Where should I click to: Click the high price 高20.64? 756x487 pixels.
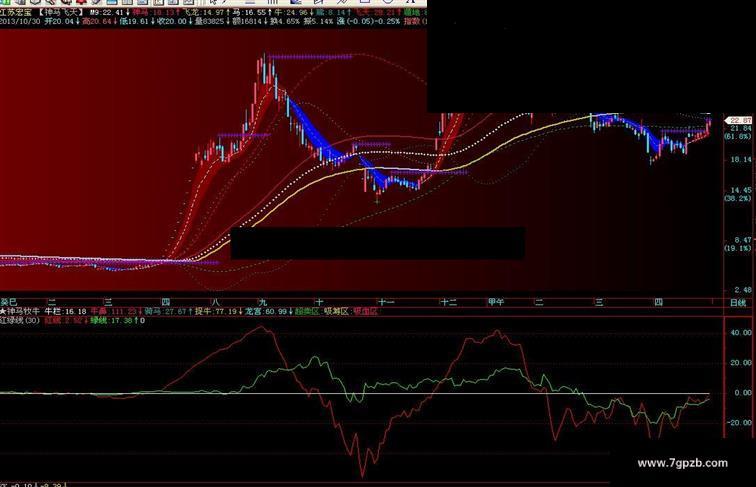[x=96, y=21]
